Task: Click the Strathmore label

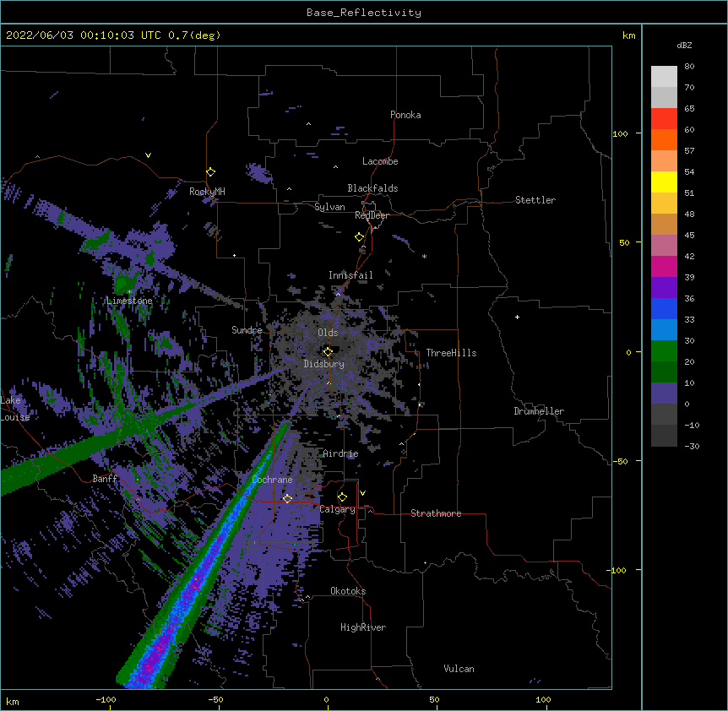Action: click(436, 513)
